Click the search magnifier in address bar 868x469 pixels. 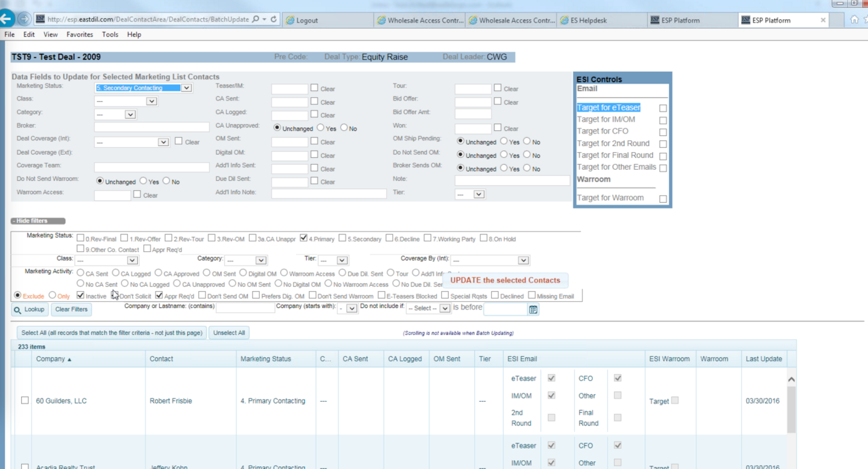click(256, 19)
